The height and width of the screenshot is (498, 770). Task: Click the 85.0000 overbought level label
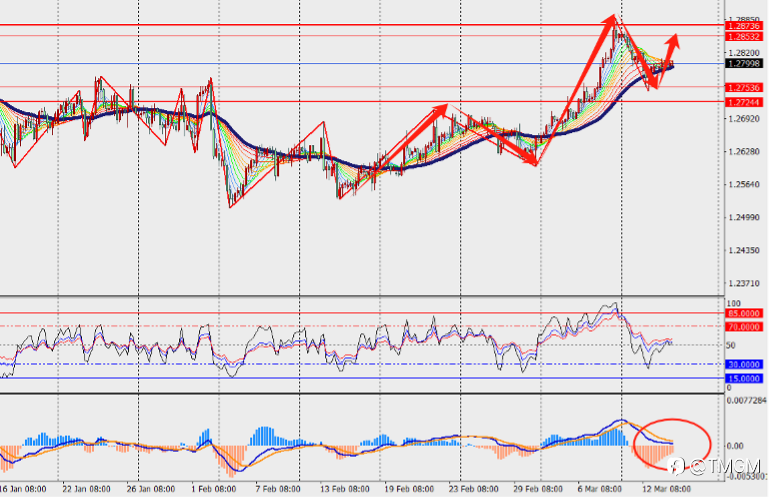743,313
